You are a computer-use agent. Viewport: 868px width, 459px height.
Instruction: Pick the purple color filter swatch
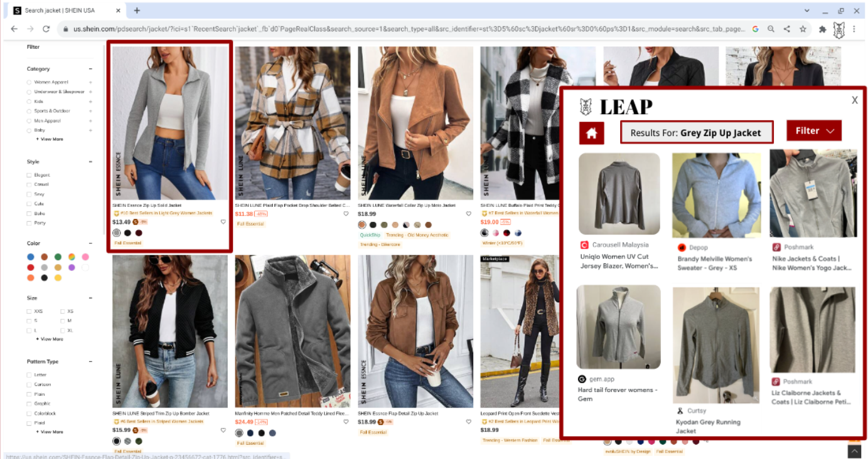point(72,267)
